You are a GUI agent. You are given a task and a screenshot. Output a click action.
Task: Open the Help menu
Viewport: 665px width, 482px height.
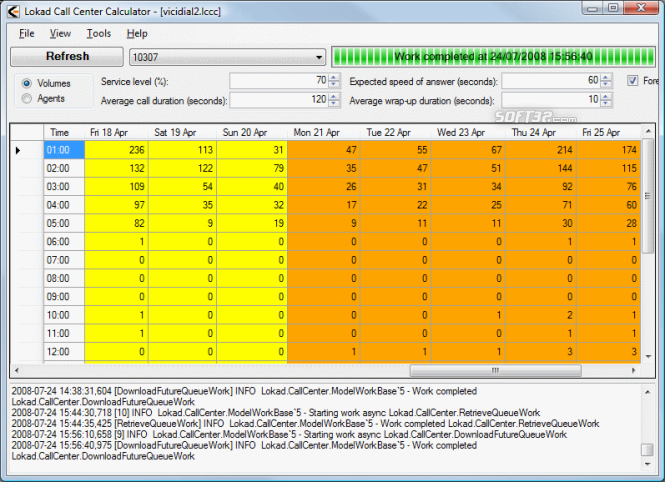tap(137, 33)
